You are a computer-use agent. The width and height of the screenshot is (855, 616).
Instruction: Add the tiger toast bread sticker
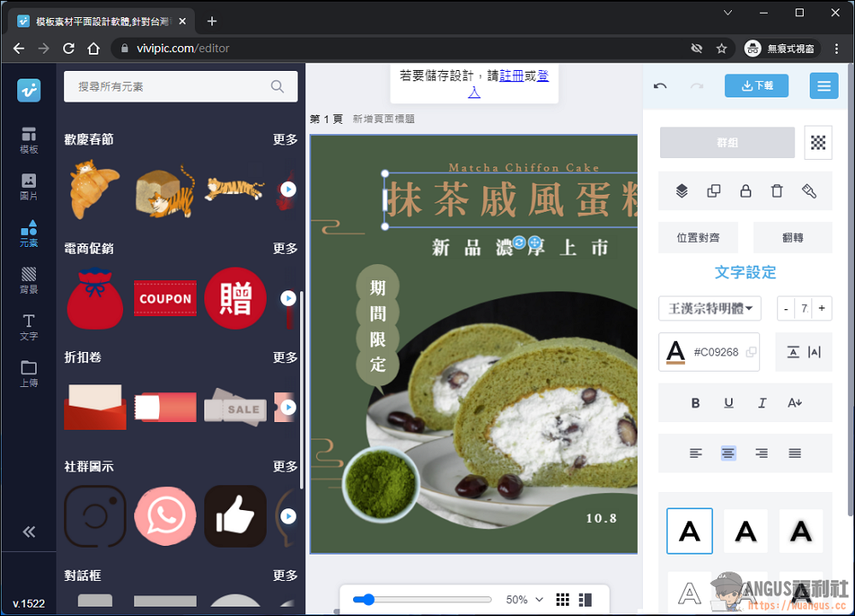tap(165, 191)
